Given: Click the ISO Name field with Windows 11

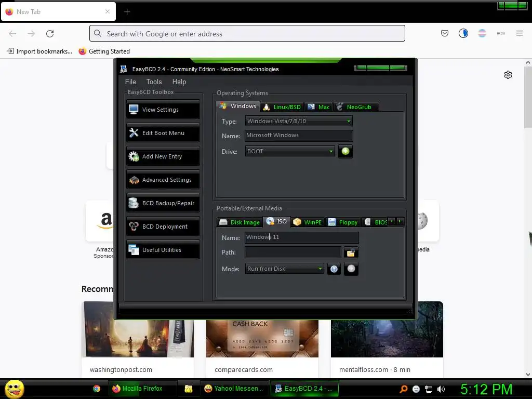Looking at the screenshot, I should (x=302, y=237).
